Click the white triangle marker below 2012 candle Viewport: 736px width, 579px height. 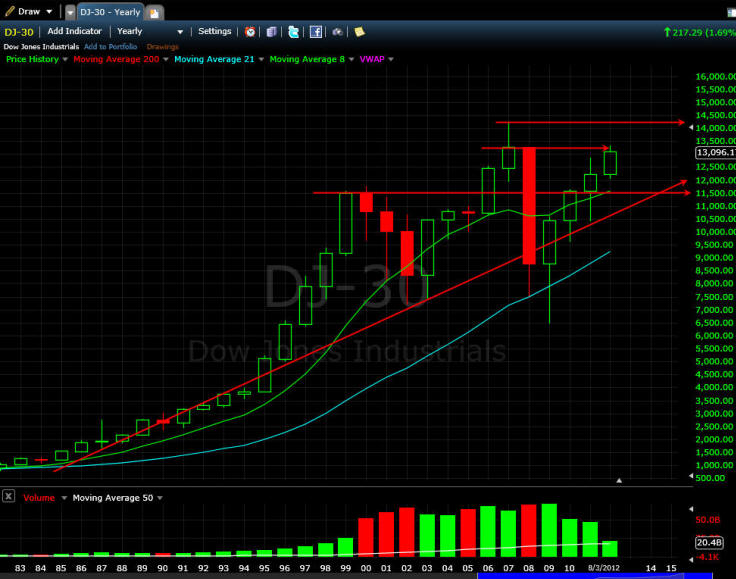(x=619, y=480)
